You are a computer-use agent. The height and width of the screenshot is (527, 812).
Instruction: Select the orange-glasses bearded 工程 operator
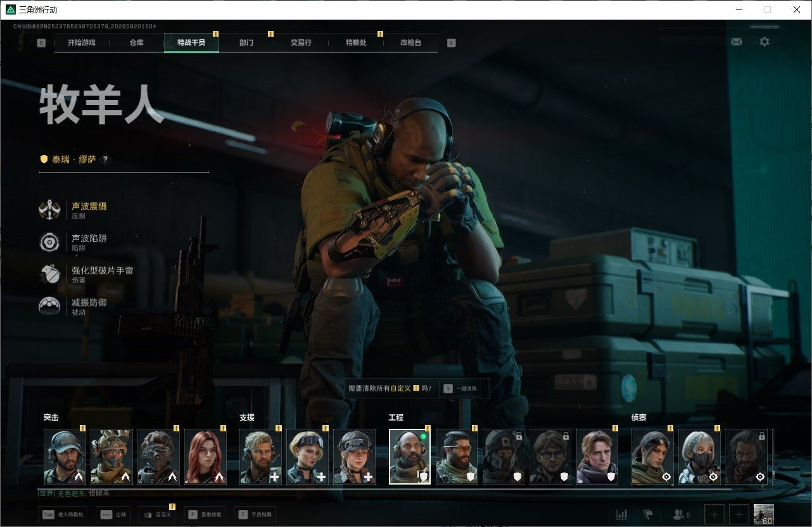click(457, 457)
